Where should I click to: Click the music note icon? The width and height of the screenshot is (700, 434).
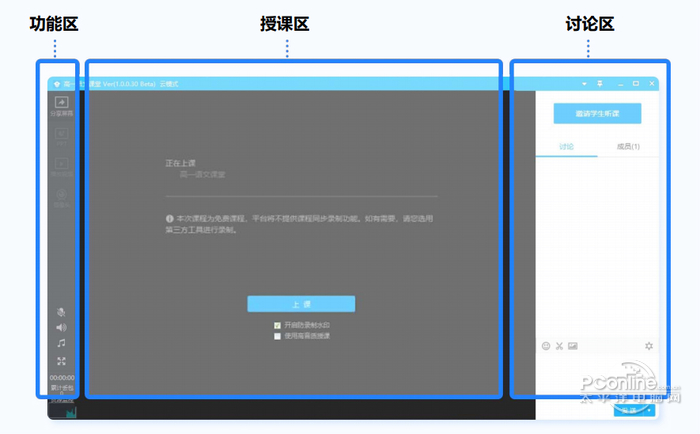[62, 343]
